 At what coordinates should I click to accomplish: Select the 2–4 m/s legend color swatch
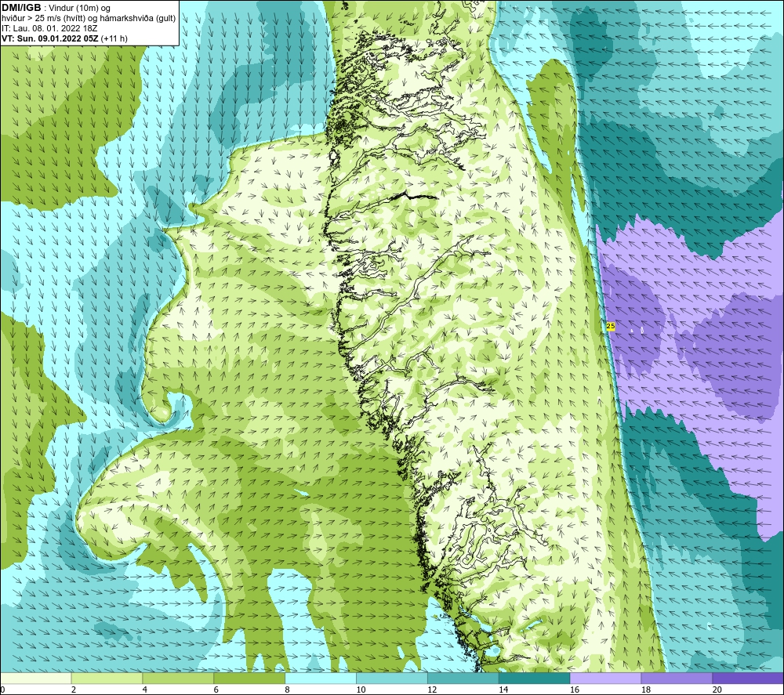[107, 678]
